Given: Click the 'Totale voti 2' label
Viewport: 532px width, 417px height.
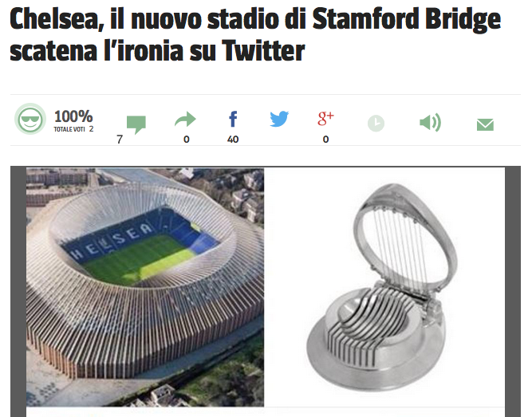Looking at the screenshot, I should click(x=73, y=129).
